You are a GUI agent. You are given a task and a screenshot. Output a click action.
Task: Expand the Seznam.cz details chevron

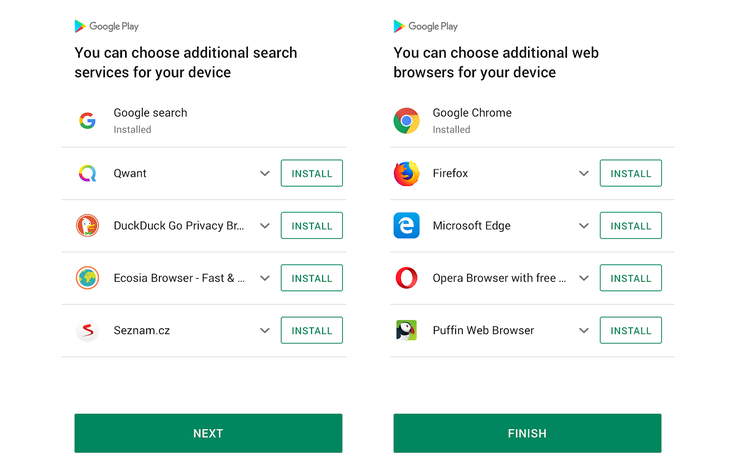[x=265, y=330]
